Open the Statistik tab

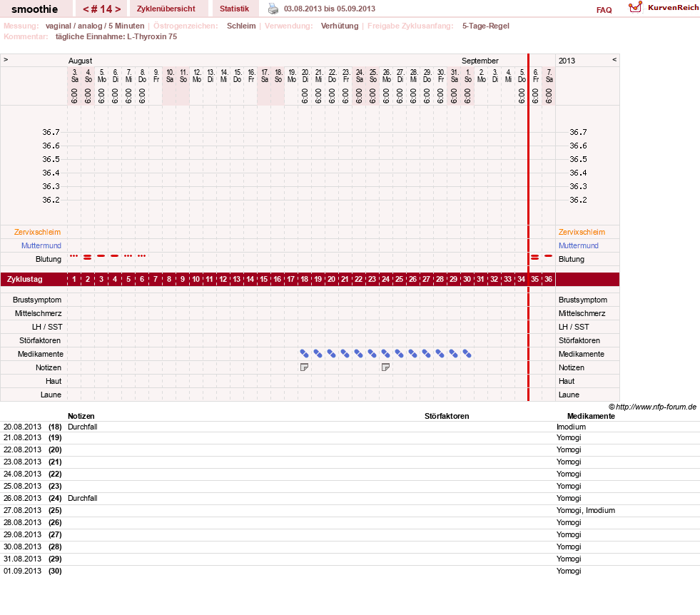(x=234, y=9)
